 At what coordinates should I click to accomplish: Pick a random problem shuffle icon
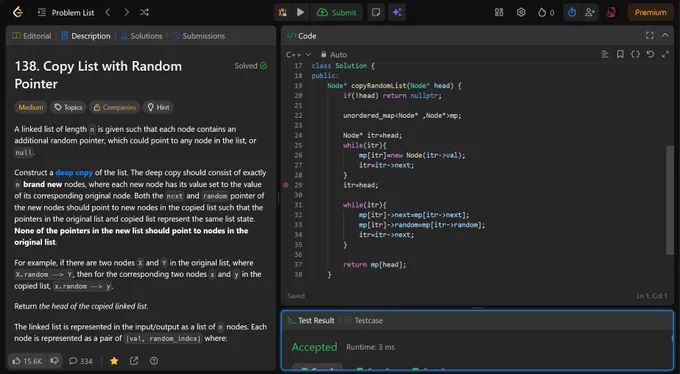coord(144,13)
